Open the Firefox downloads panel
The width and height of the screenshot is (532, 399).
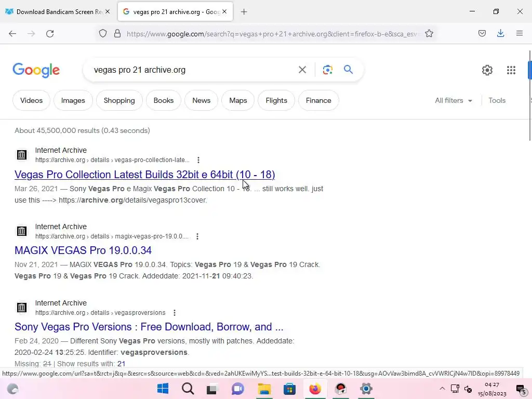(500, 33)
